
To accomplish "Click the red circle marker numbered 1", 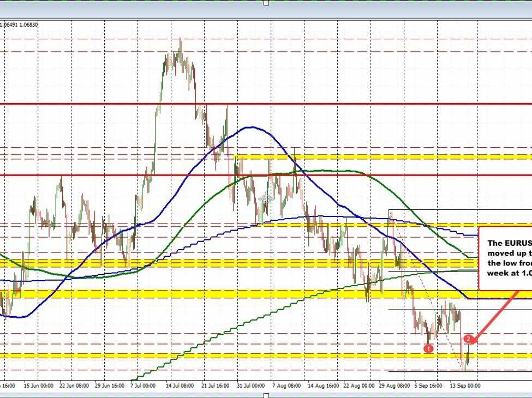I will point(429,348).
